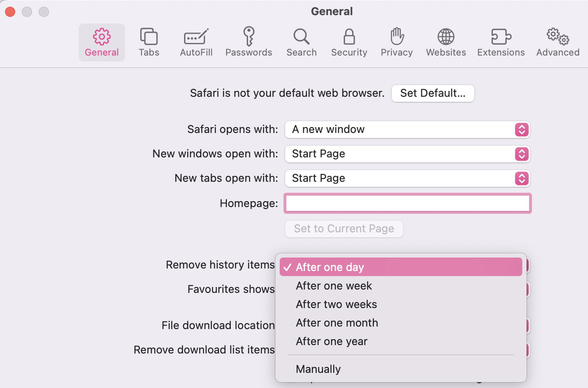Select After one week from the menu
Image resolution: width=588 pixels, height=388 pixels.
coord(401,286)
